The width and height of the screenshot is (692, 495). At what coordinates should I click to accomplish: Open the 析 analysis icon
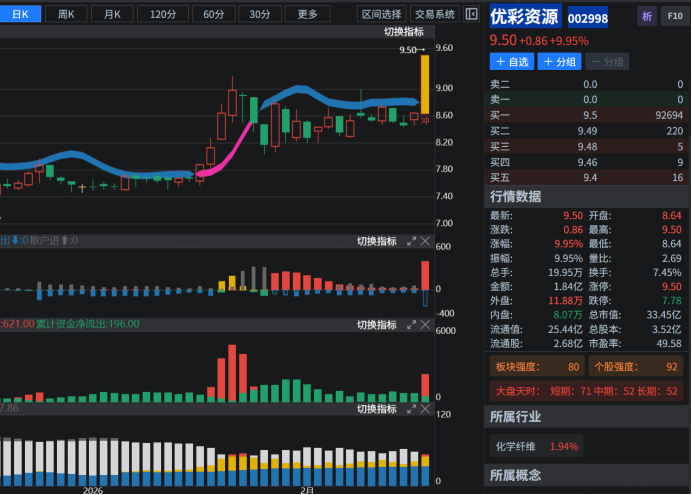(x=647, y=17)
